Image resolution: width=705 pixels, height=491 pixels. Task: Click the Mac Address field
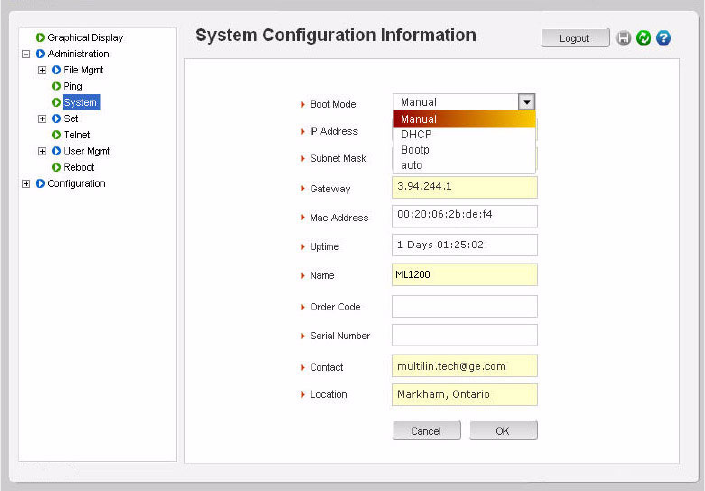(464, 216)
